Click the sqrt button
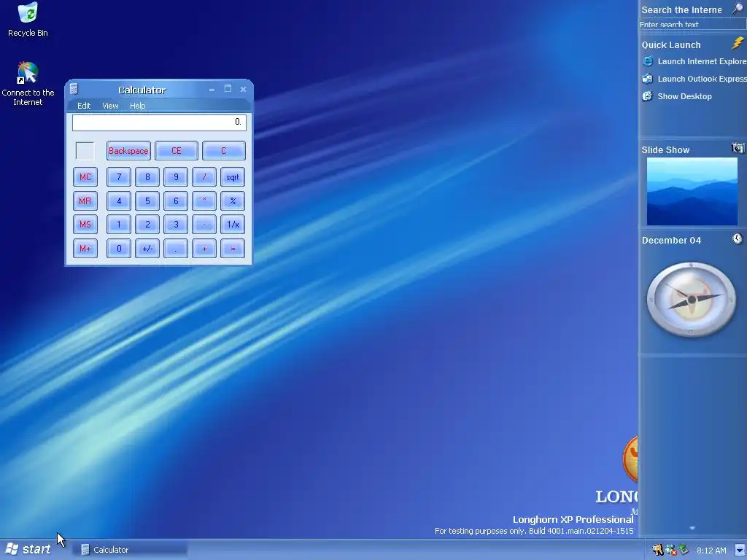This screenshot has height=560, width=747. tap(233, 176)
